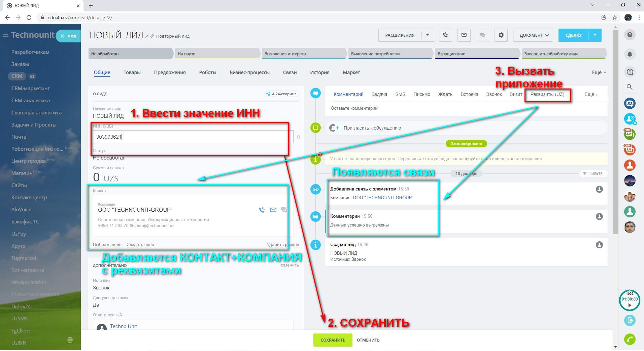Click the add-person icon for discussion invite

pyautogui.click(x=334, y=128)
